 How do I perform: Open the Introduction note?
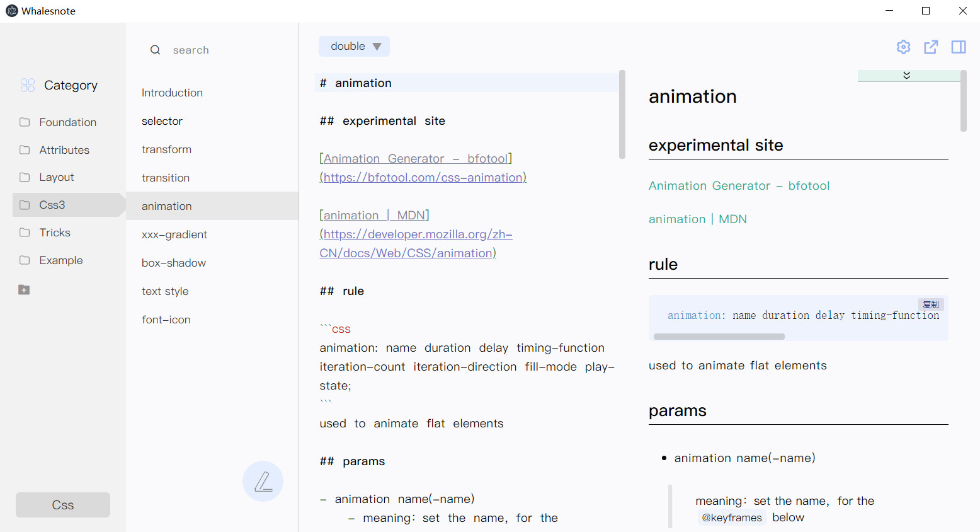click(212, 93)
